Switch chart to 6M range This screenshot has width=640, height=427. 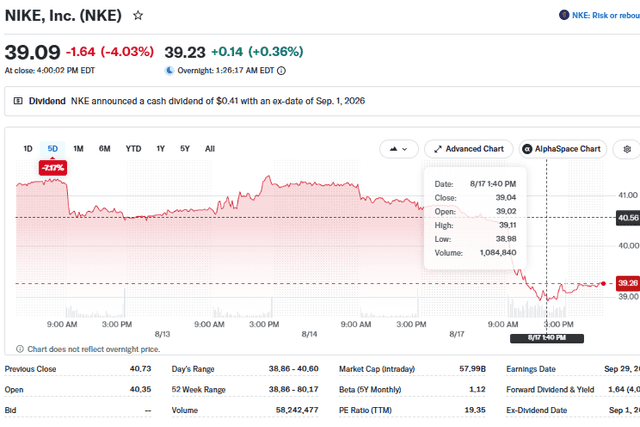click(104, 149)
